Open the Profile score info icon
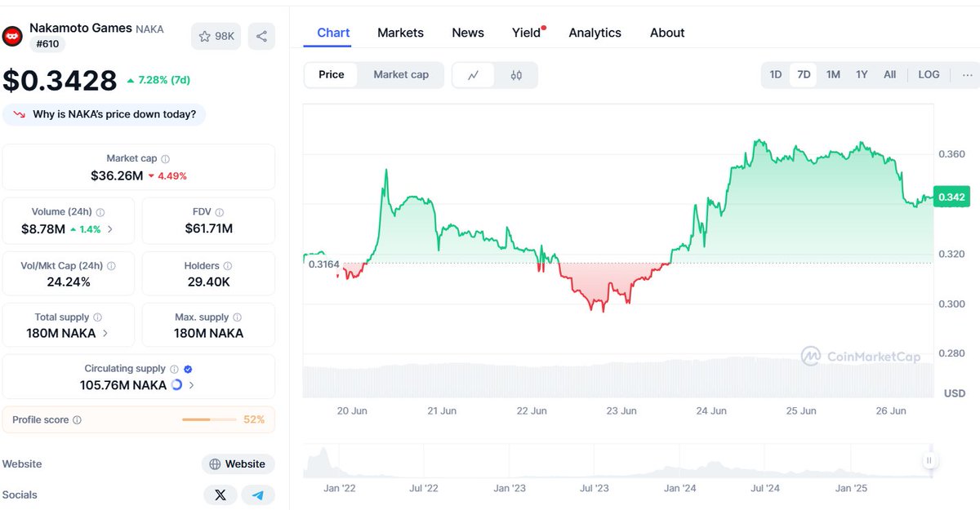Viewport: 980px width, 510px height. coord(77,420)
